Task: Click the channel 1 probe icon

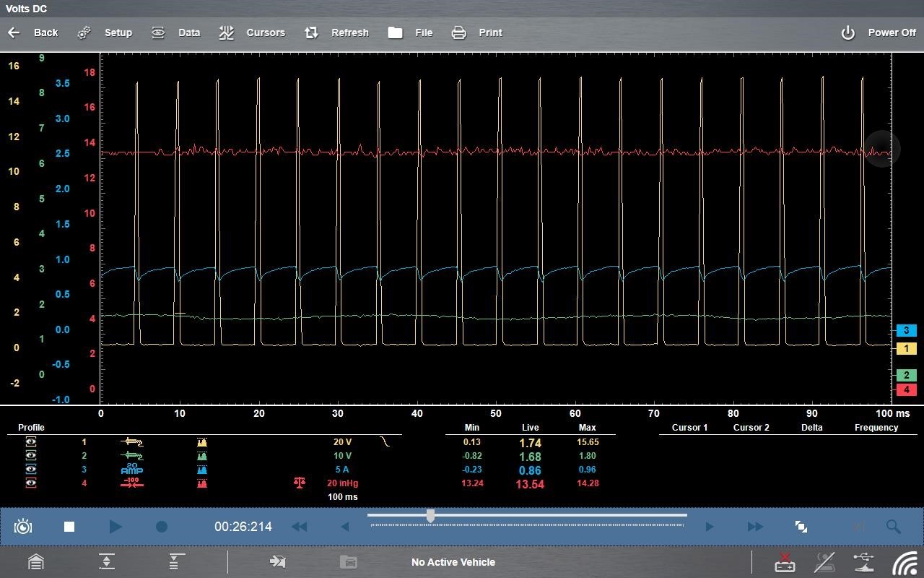Action: tap(131, 442)
